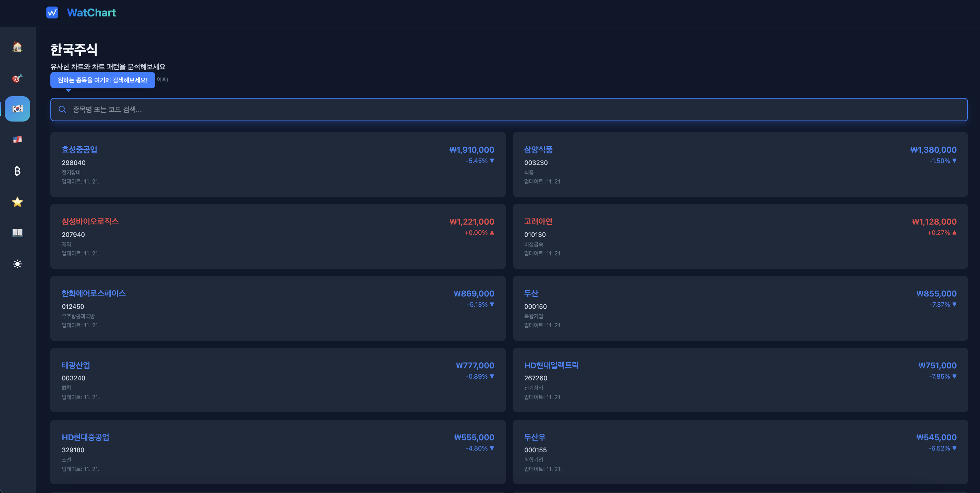Click the dart target icon in sidebar
The width and height of the screenshot is (980, 493).
(x=17, y=78)
